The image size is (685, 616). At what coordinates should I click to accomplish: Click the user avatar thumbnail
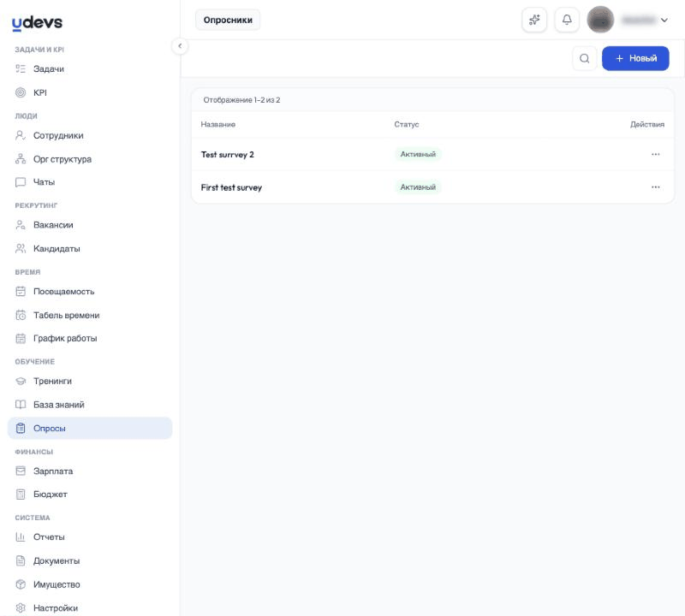point(600,20)
